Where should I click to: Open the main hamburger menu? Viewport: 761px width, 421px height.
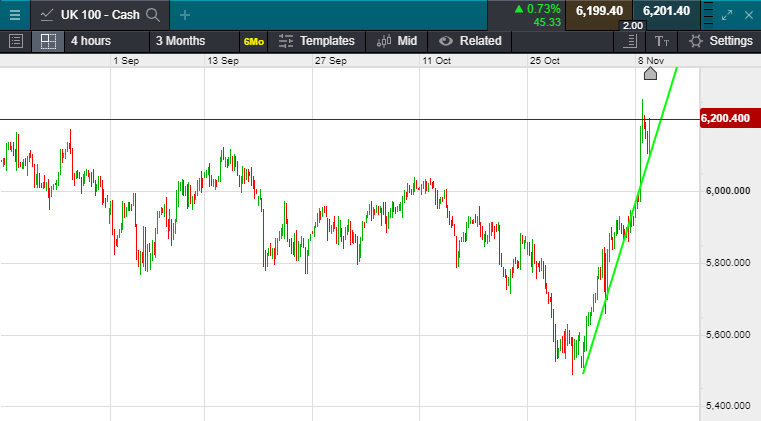click(15, 14)
